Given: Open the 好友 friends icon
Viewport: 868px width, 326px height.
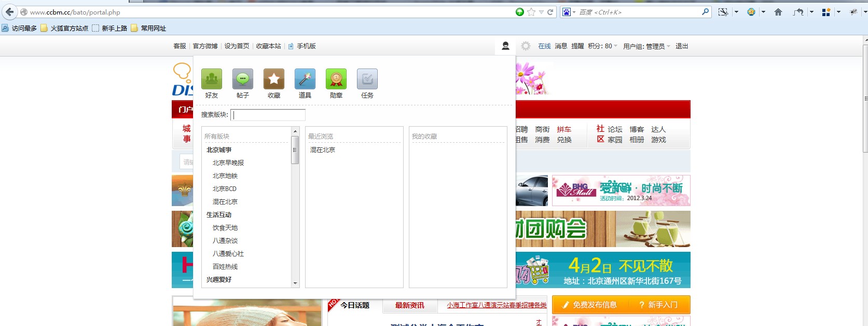Looking at the screenshot, I should tap(212, 79).
